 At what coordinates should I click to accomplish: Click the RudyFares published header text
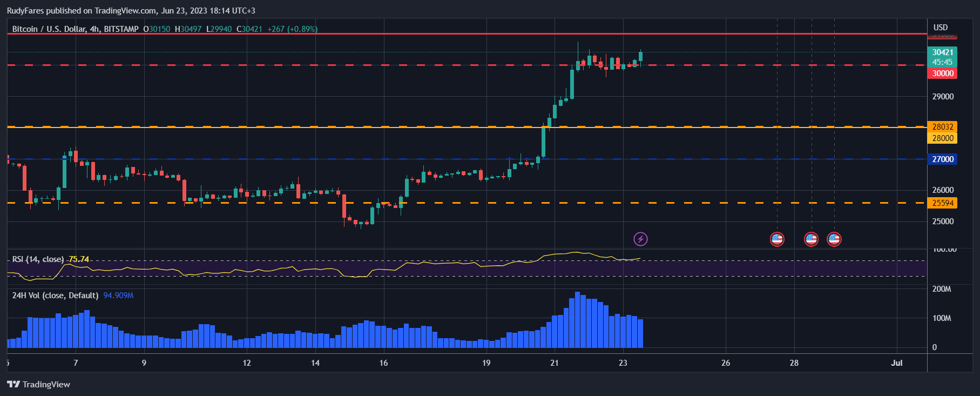tap(131, 11)
